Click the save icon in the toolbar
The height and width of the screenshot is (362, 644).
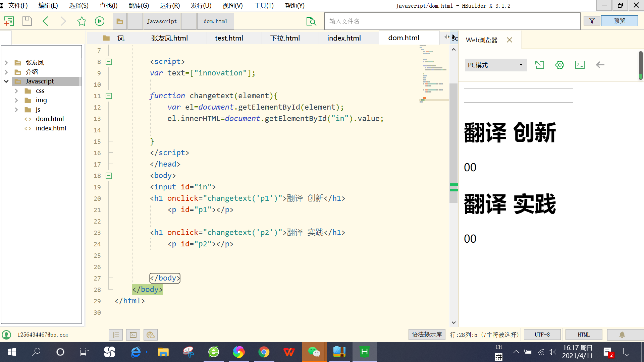coord(27,21)
